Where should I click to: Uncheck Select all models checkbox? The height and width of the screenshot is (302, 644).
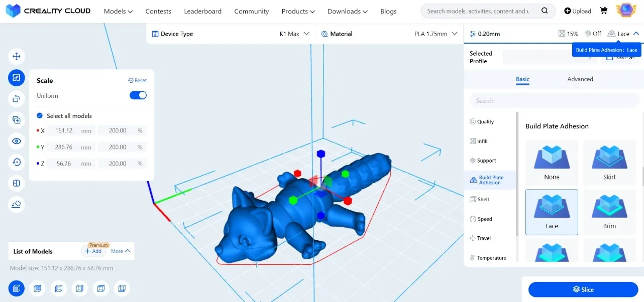click(x=40, y=116)
